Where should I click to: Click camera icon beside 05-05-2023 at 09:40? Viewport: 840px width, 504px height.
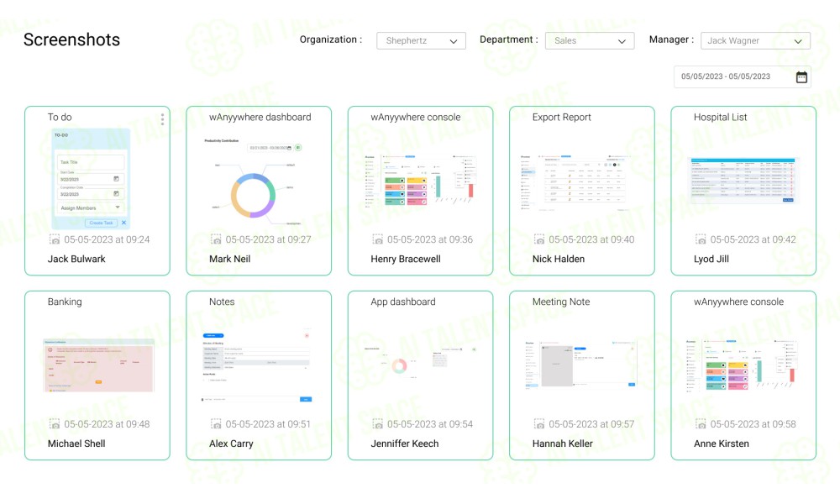point(539,239)
